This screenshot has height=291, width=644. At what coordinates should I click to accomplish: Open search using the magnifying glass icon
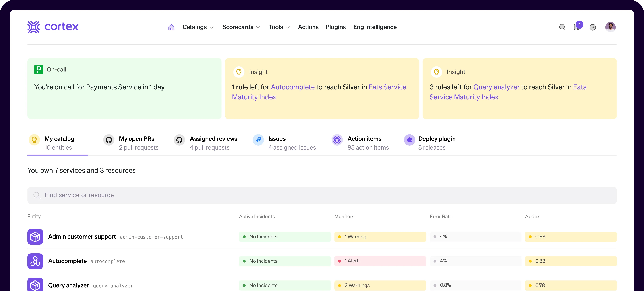coord(563,27)
